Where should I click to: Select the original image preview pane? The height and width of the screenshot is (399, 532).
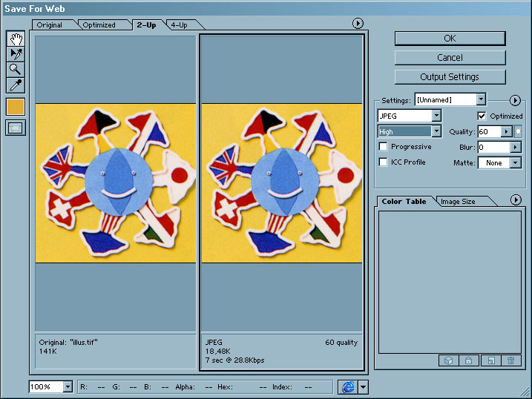(116, 183)
